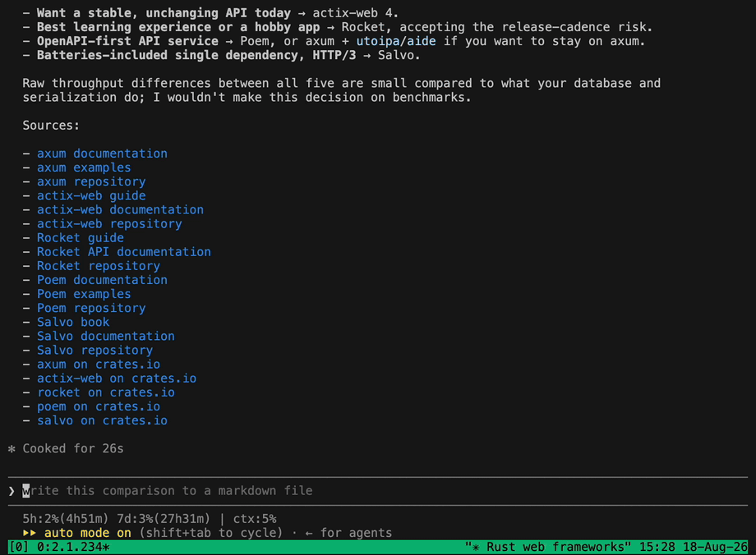756x555 pixels.
Task: Click the prompt chevron icon
Action: 12,492
